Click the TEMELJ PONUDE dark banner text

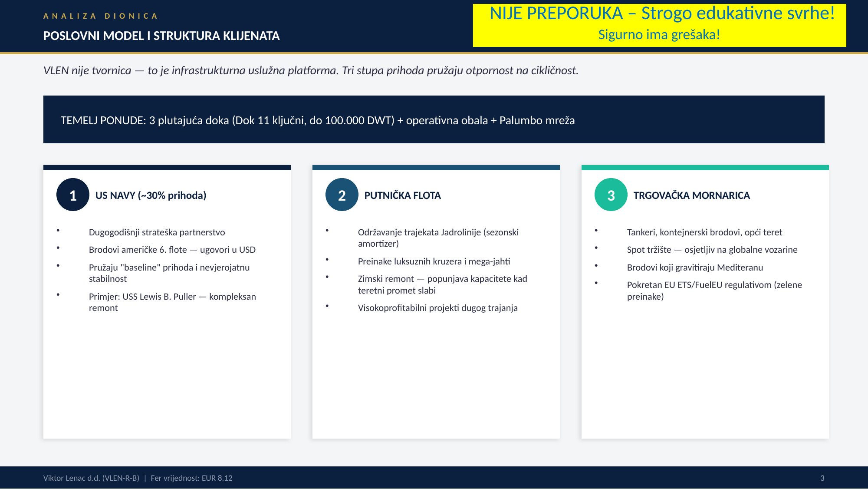click(x=317, y=120)
